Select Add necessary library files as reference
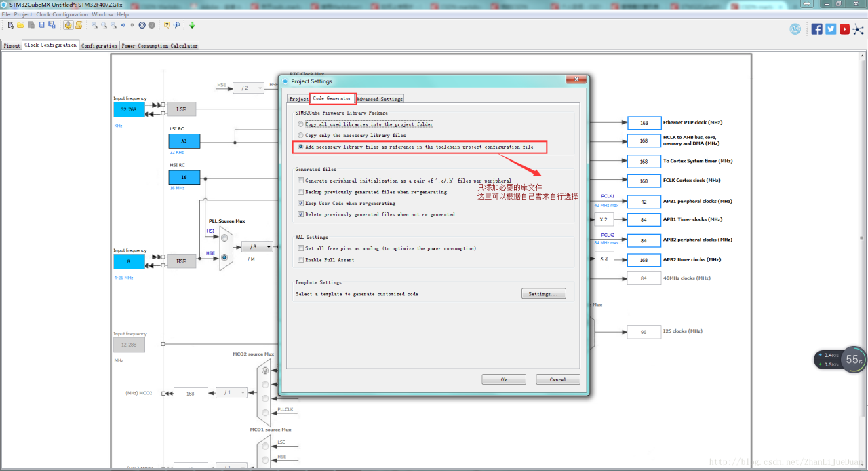This screenshot has width=868, height=471. (x=300, y=147)
